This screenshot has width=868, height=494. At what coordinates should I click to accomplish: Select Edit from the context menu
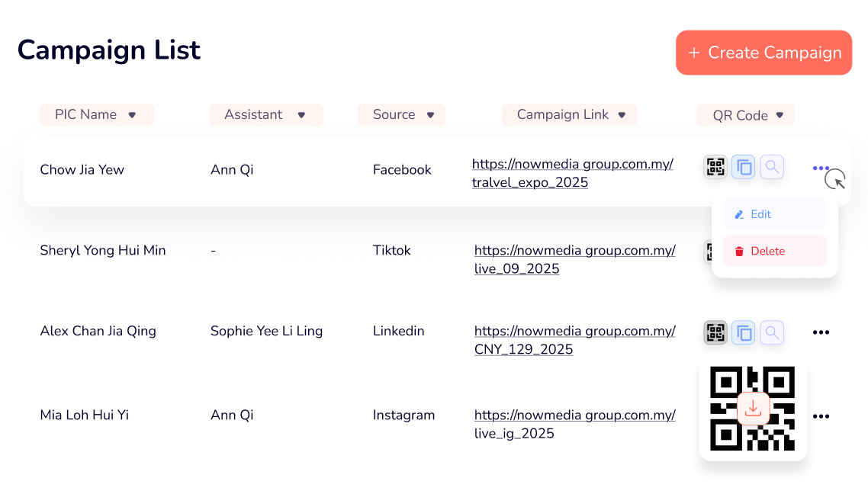click(x=774, y=214)
